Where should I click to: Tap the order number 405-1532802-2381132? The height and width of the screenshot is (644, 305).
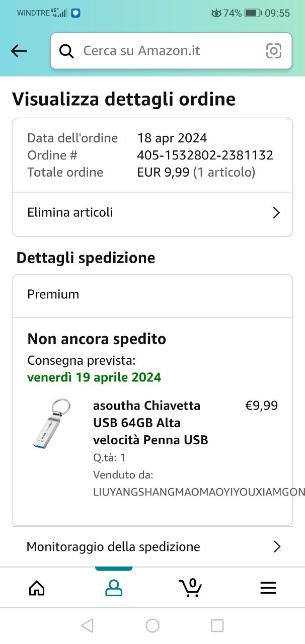pos(205,155)
